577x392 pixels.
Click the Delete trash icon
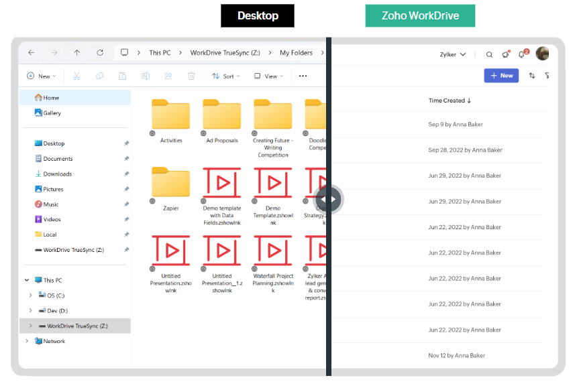tap(191, 76)
